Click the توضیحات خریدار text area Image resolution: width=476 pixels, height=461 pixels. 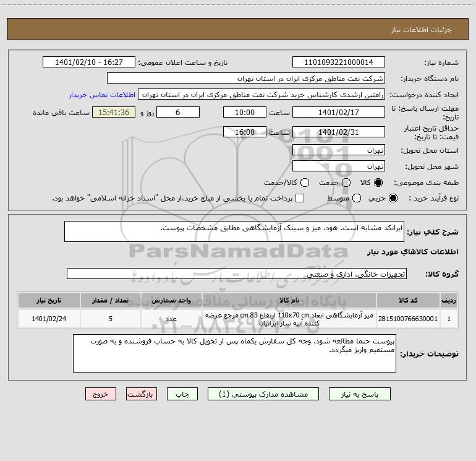click(234, 353)
